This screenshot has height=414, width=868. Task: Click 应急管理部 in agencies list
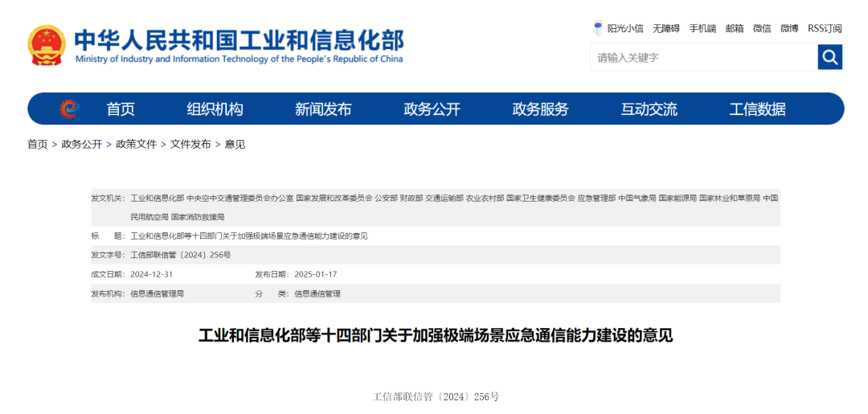pyautogui.click(x=596, y=198)
